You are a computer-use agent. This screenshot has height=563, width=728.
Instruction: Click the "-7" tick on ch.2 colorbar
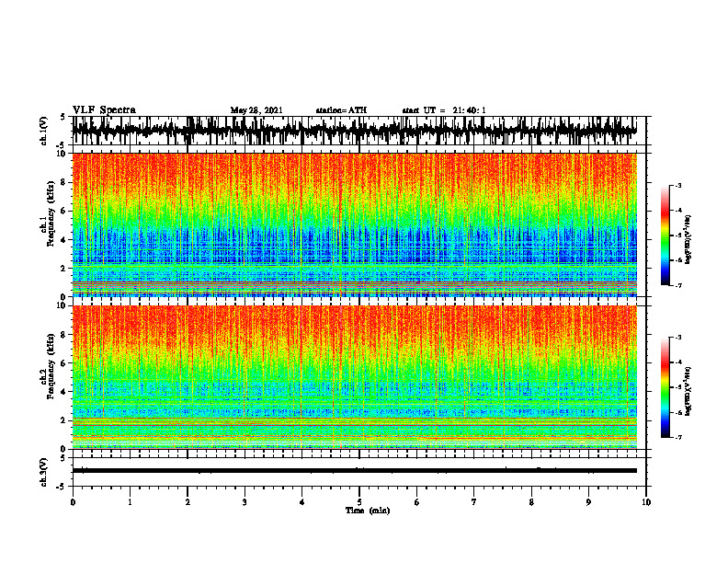click(678, 437)
